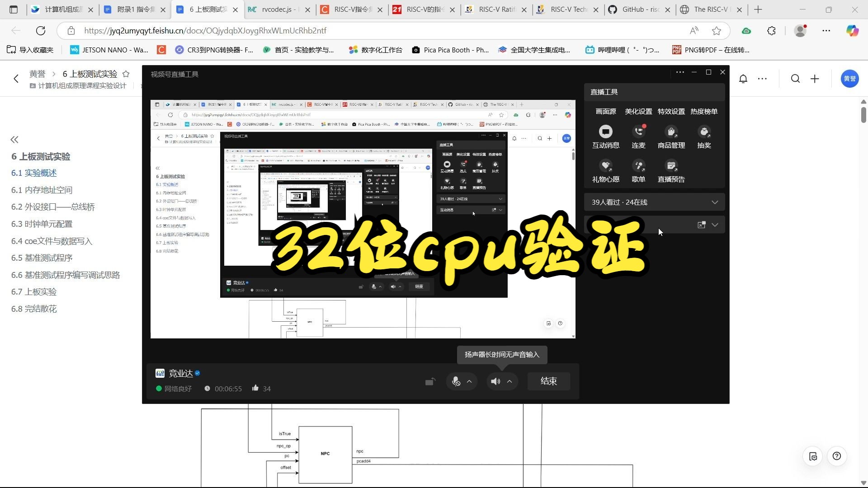Image resolution: width=868 pixels, height=488 pixels.
Task: Toggle the speaker volume button
Action: coord(495,381)
